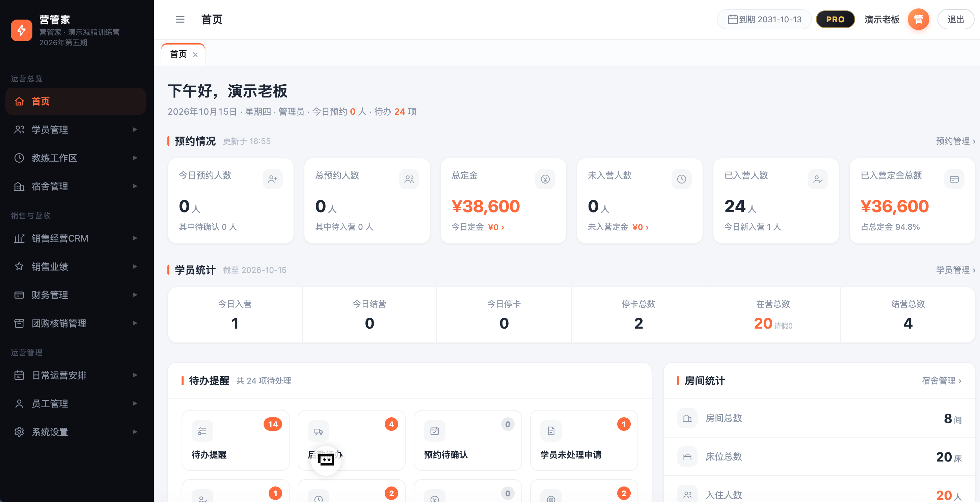
Task: Click the floating chat widget button
Action: click(x=326, y=460)
